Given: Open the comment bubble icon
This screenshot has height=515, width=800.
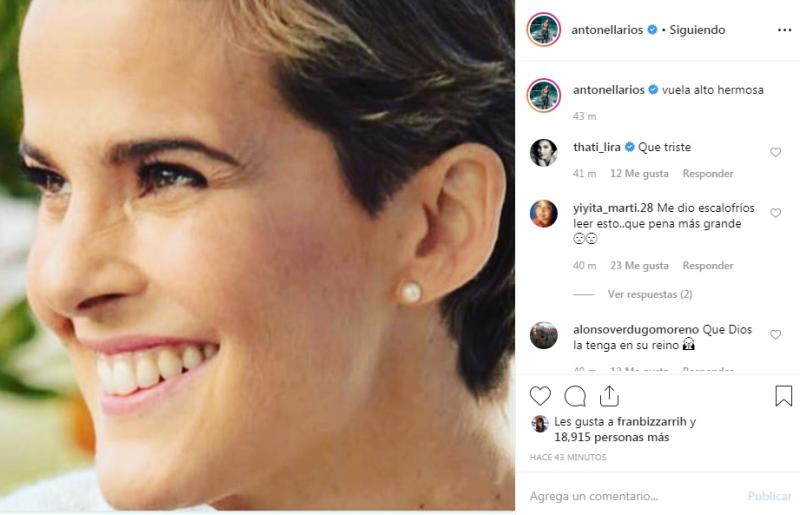Looking at the screenshot, I should click(x=575, y=396).
